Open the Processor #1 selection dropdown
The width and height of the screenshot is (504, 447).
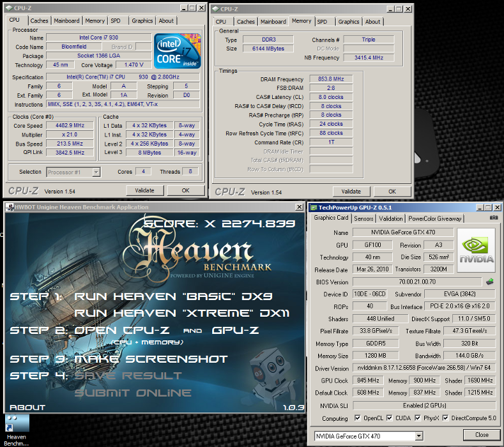96,172
